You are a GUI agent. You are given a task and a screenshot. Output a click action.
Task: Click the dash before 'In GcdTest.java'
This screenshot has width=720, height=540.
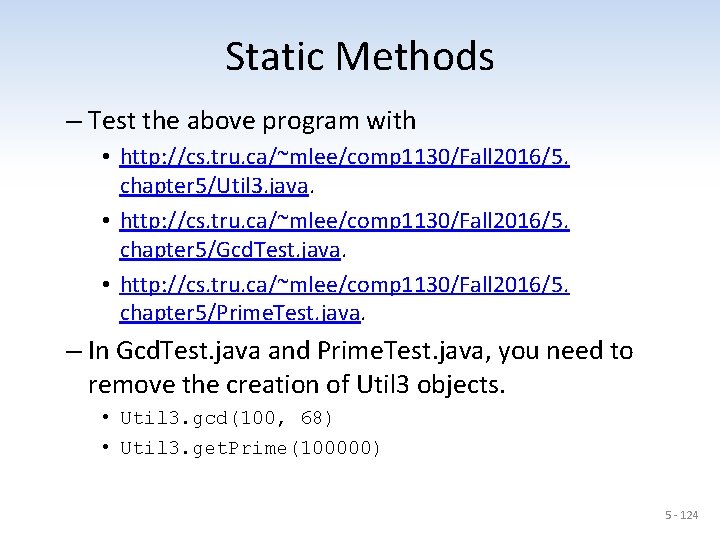pos(74,351)
